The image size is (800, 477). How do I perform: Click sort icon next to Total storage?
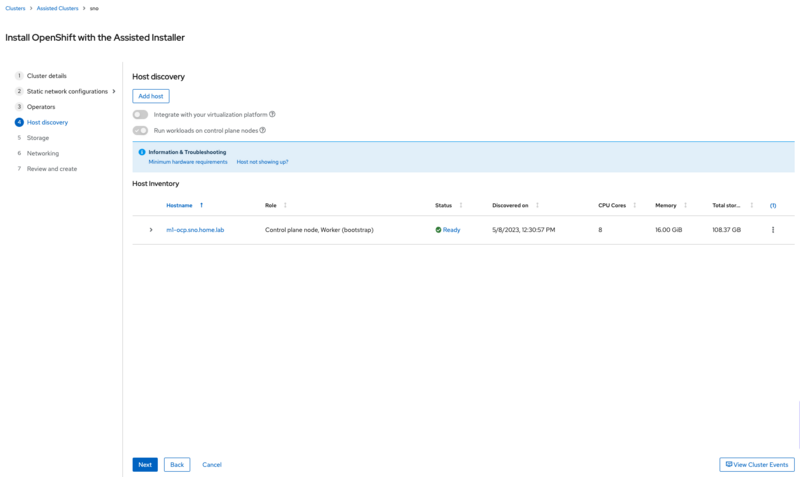pos(752,205)
